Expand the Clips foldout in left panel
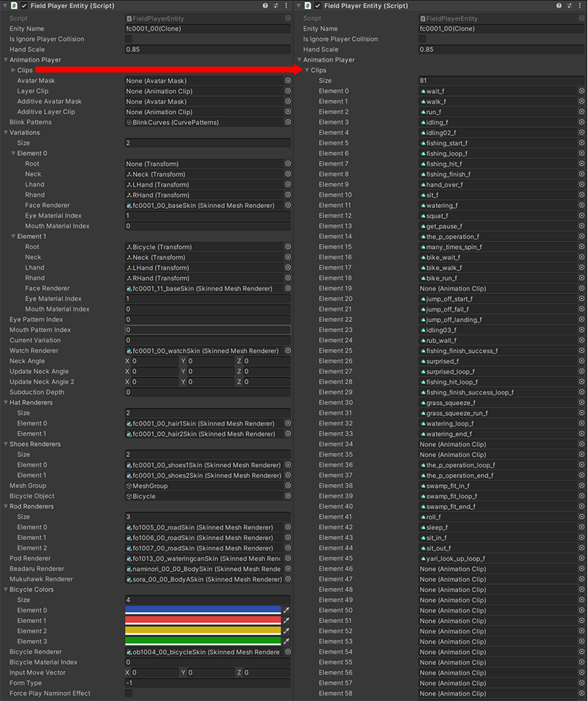 [13, 71]
